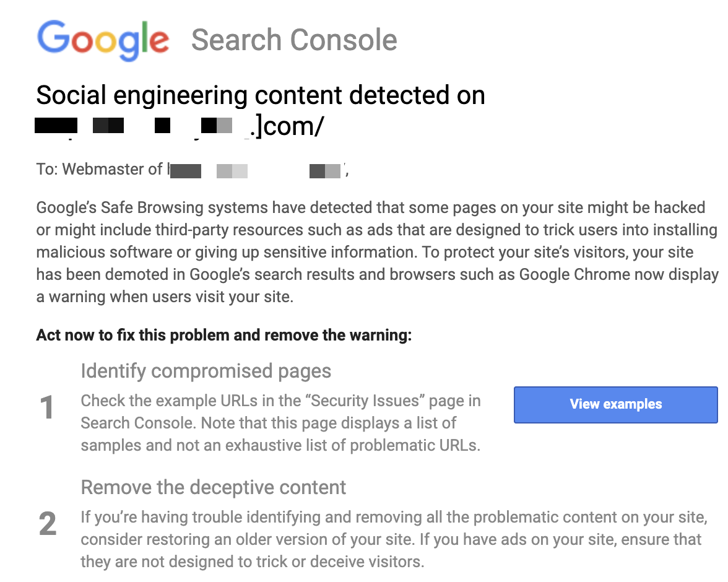
Task: Click the redacted domain ending in .com/
Action: point(180,126)
